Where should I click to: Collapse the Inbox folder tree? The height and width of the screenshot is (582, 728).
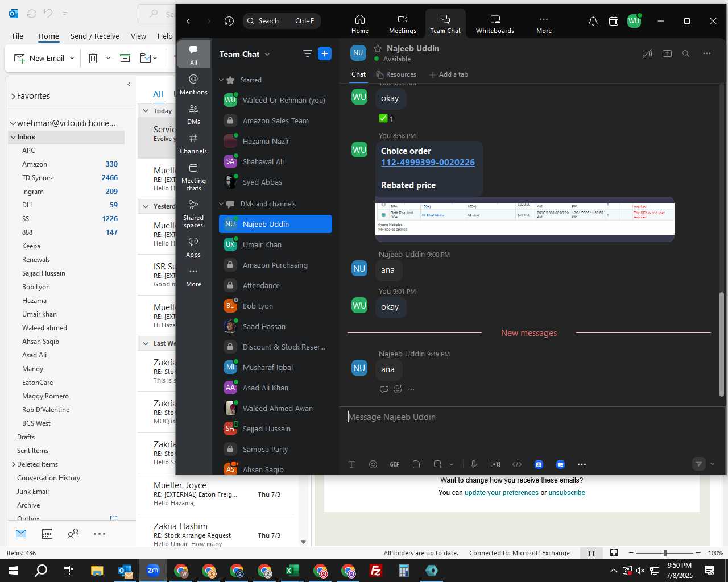(13, 137)
